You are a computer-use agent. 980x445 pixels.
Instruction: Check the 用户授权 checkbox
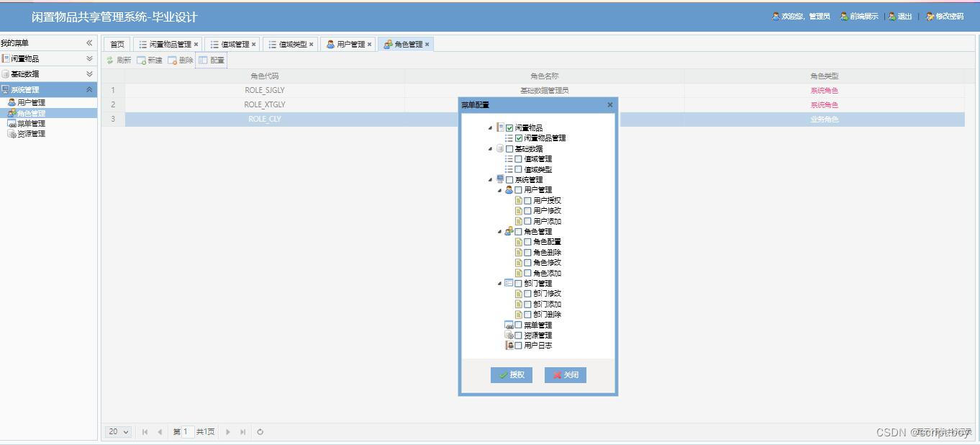click(x=527, y=200)
